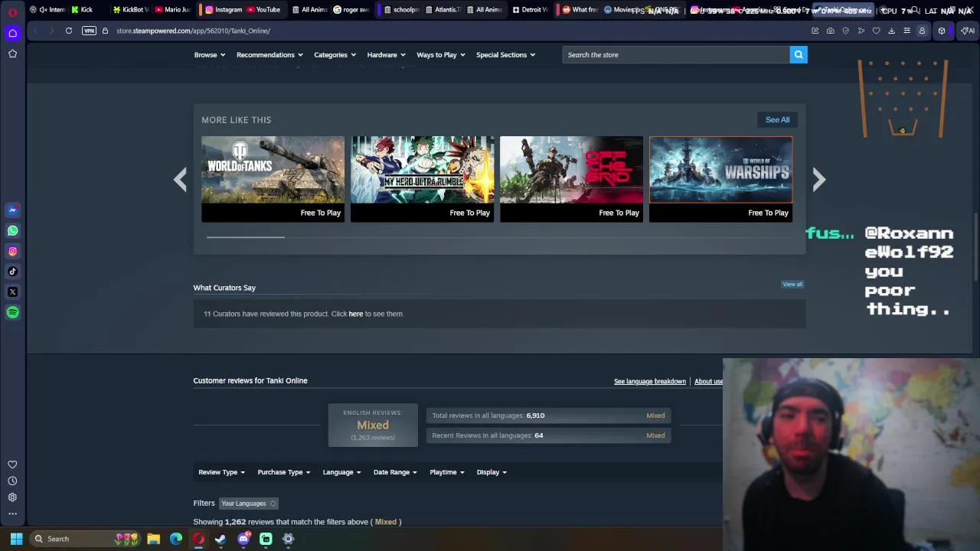The width and height of the screenshot is (980, 551).
Task: Click the Steam store search magnifier button
Action: (x=799, y=54)
